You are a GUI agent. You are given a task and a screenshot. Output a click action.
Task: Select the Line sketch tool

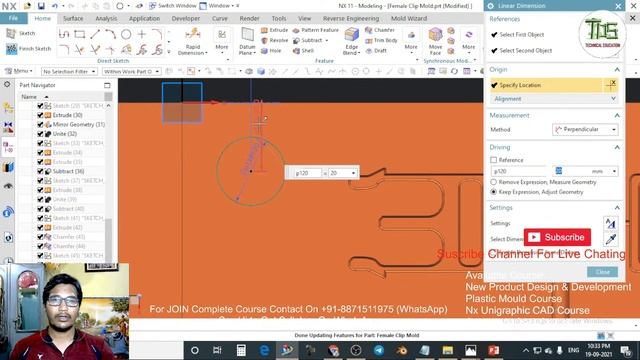95,34
